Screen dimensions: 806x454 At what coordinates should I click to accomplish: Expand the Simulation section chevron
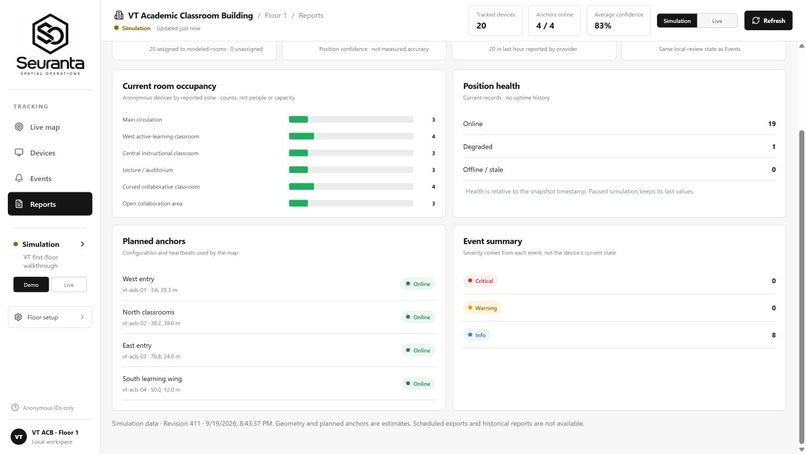coord(82,244)
